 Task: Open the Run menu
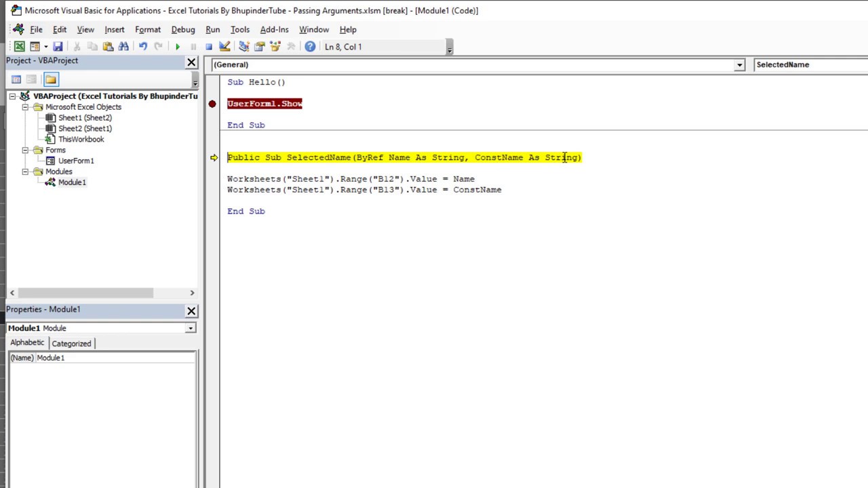213,30
